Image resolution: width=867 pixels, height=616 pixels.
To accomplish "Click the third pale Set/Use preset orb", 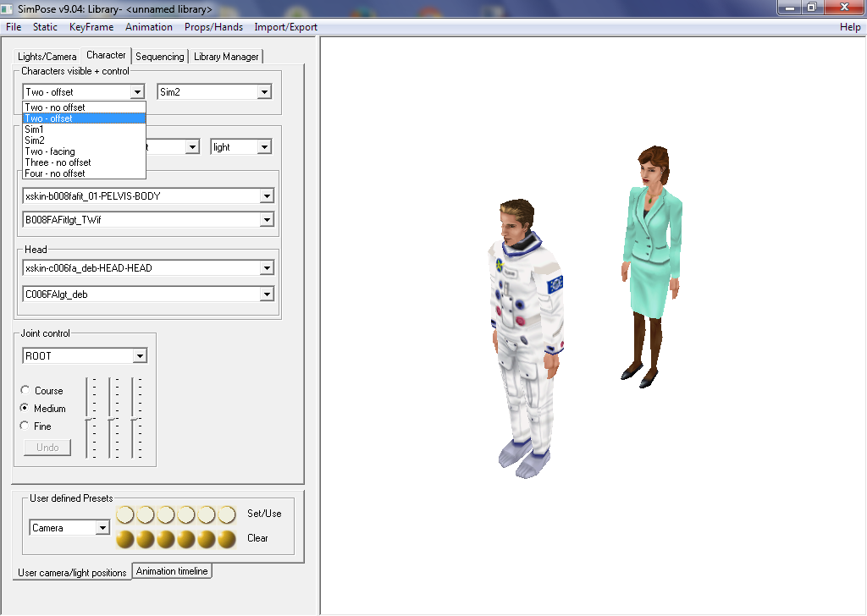I will pos(166,514).
